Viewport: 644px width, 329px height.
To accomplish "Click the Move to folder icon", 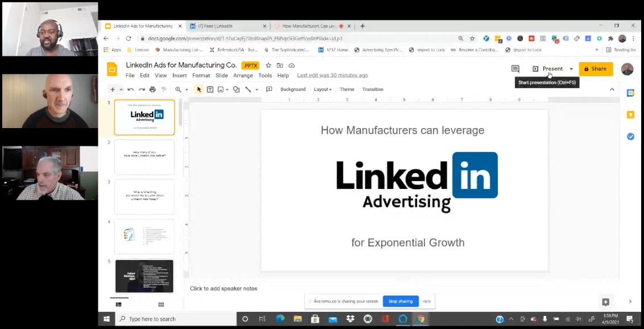I will coord(280,65).
